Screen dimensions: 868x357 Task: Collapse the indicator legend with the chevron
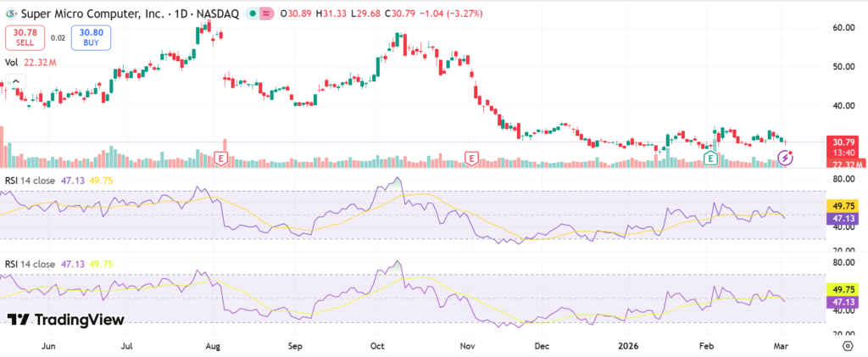point(15,82)
